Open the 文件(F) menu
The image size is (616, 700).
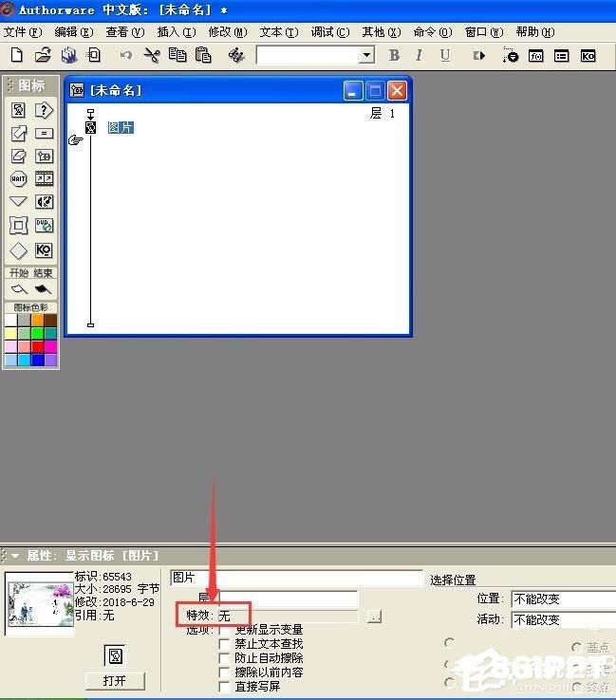23,32
